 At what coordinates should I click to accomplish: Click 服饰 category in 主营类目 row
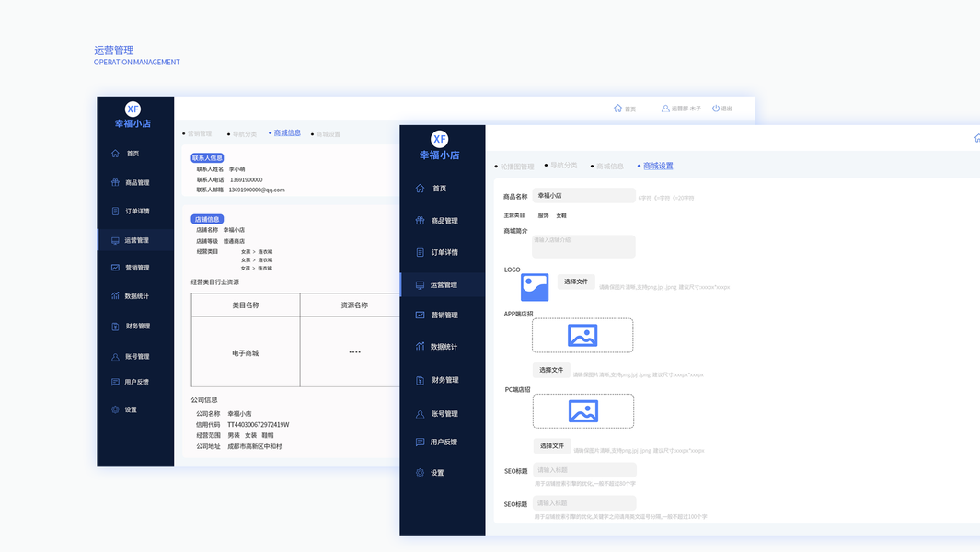pyautogui.click(x=543, y=215)
